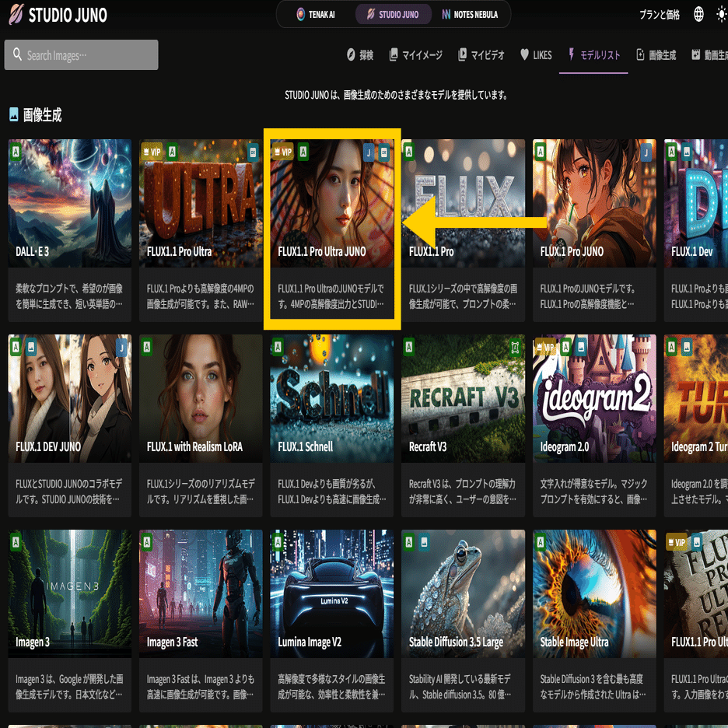The image size is (728, 728).
Task: Open the DALL·E 3 model thumbnail
Action: pyautogui.click(x=70, y=203)
